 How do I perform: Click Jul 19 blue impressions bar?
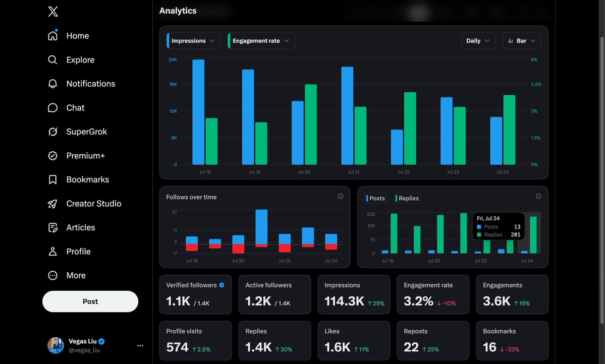pos(248,117)
